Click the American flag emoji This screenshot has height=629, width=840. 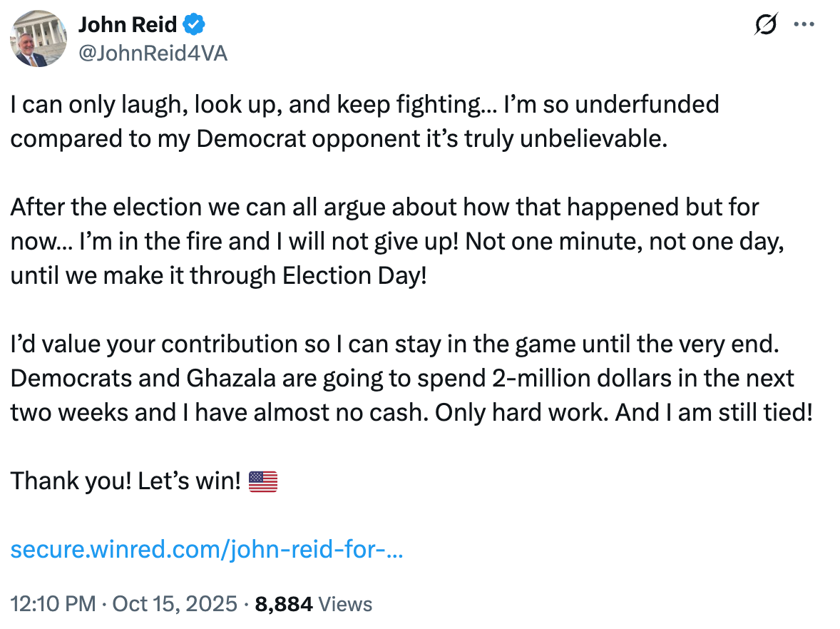tap(263, 481)
